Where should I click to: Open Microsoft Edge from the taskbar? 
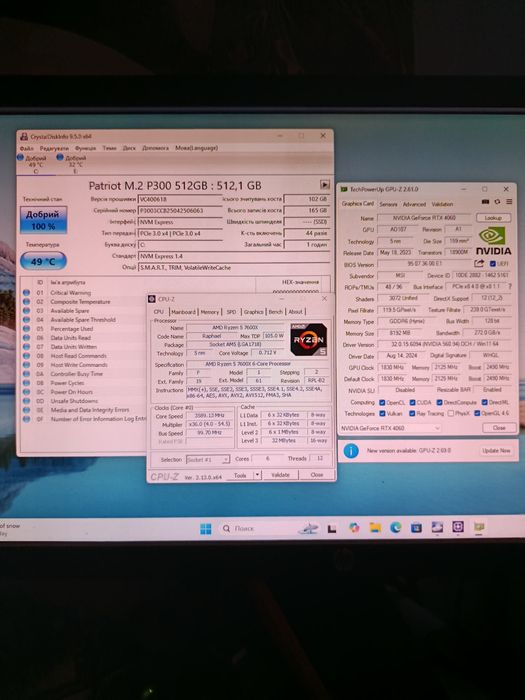coord(396,528)
